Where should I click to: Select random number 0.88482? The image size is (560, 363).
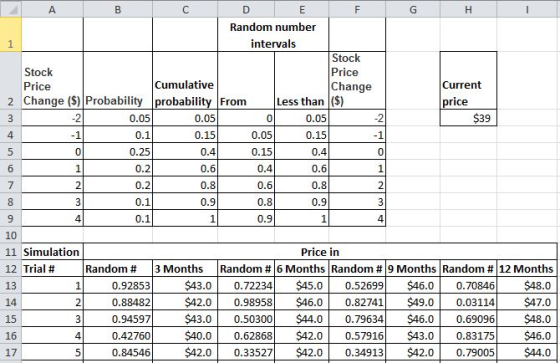pyautogui.click(x=118, y=302)
